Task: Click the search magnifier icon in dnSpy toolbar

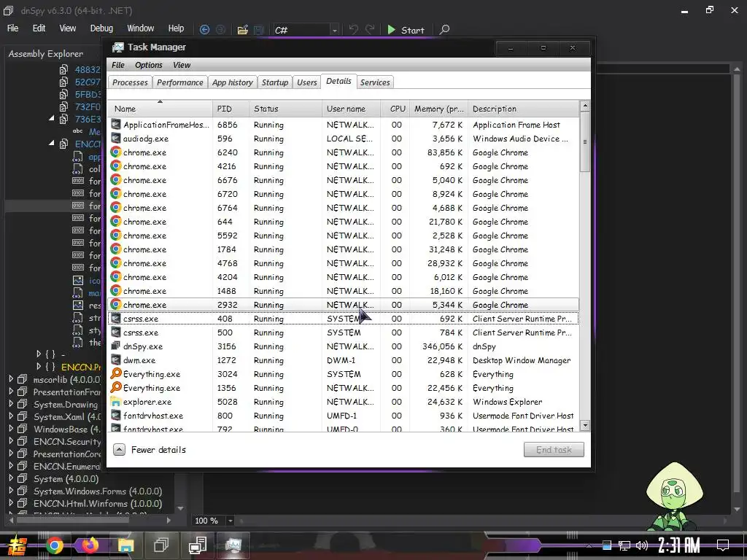Action: pyautogui.click(x=444, y=29)
